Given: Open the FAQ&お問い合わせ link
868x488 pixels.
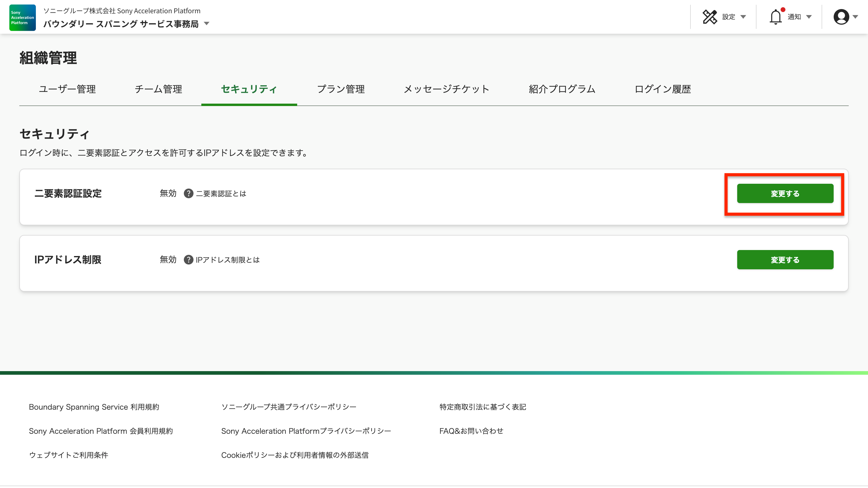Looking at the screenshot, I should click(x=471, y=431).
